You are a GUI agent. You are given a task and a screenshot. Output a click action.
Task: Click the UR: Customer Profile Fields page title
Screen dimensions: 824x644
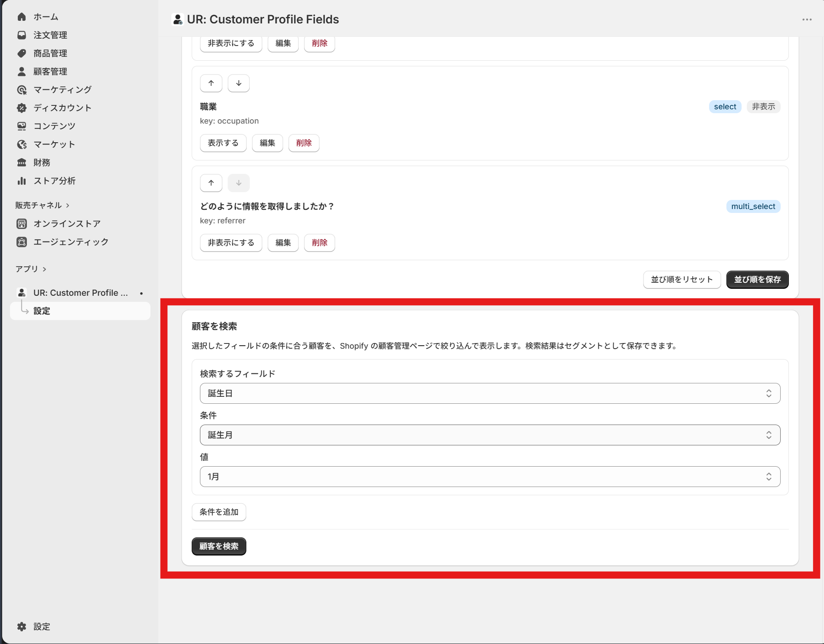point(263,20)
